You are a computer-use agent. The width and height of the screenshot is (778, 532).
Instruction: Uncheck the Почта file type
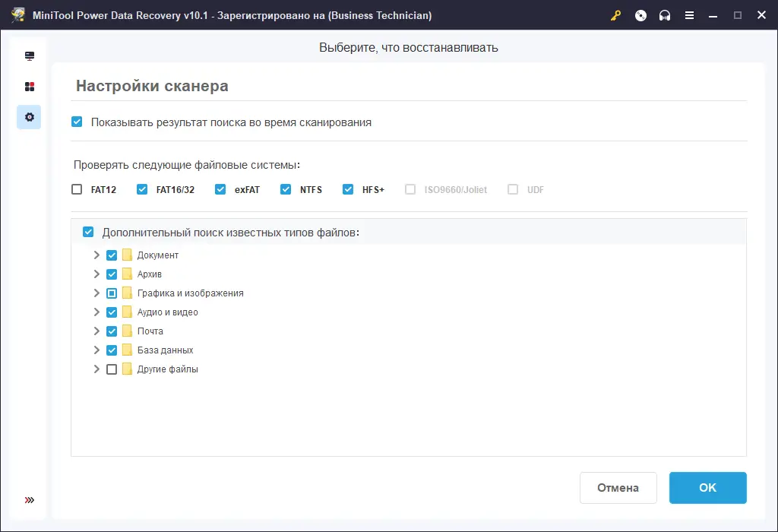[112, 331]
